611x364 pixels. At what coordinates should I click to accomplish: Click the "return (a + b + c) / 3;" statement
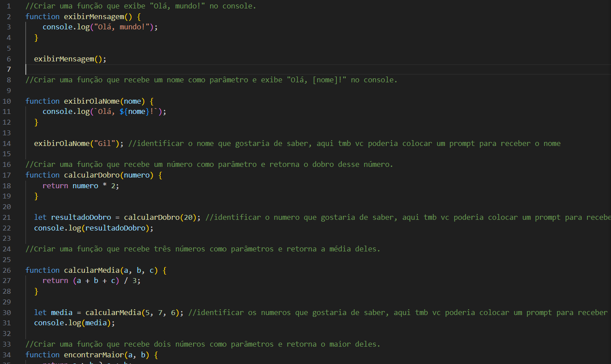coord(92,281)
